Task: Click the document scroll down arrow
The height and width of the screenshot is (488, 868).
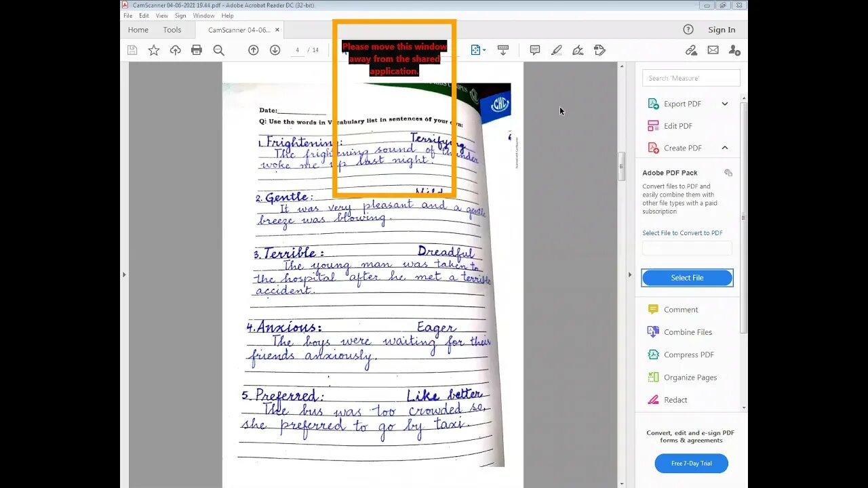Action: point(621,483)
